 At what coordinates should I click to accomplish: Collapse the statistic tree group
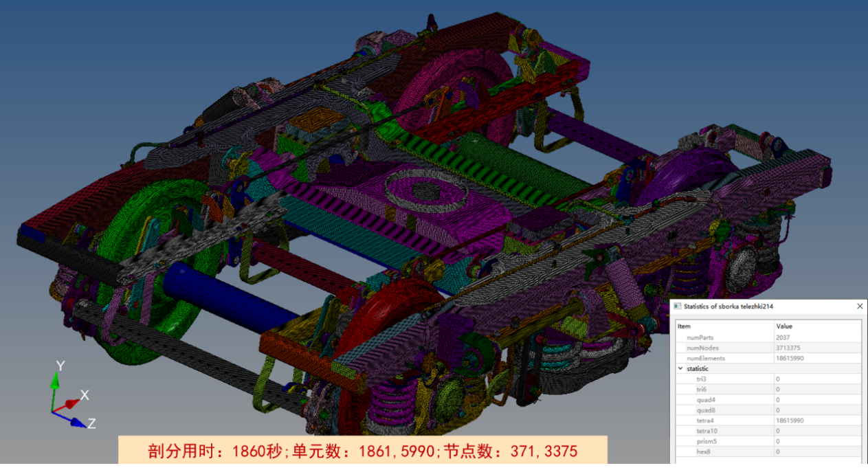(680, 369)
